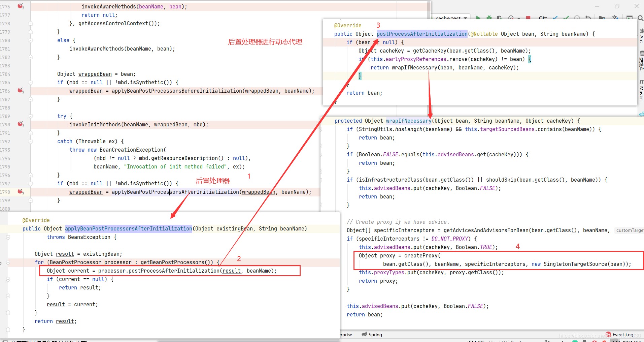This screenshot has height=342, width=644.
Task: Minimize the IDE window
Action: pos(597,6)
